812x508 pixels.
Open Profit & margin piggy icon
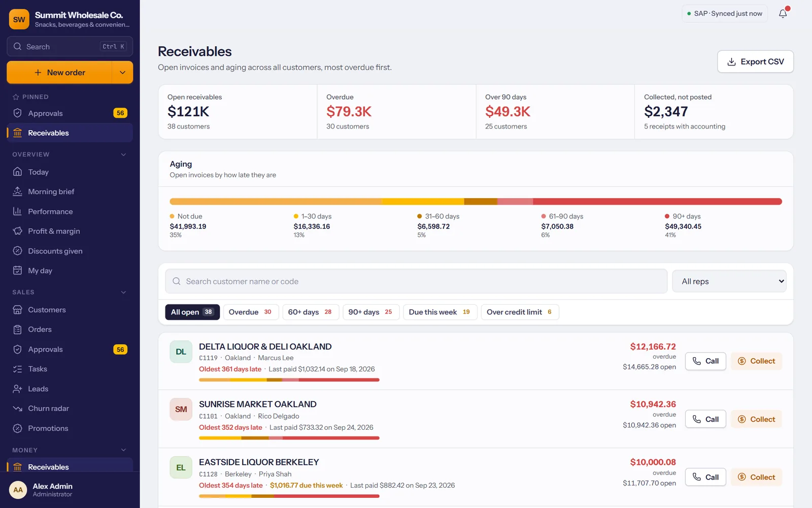[x=18, y=231]
